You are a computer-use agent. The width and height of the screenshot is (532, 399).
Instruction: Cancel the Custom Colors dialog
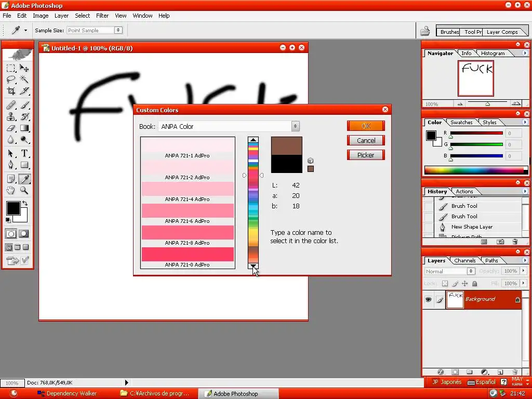tap(366, 140)
